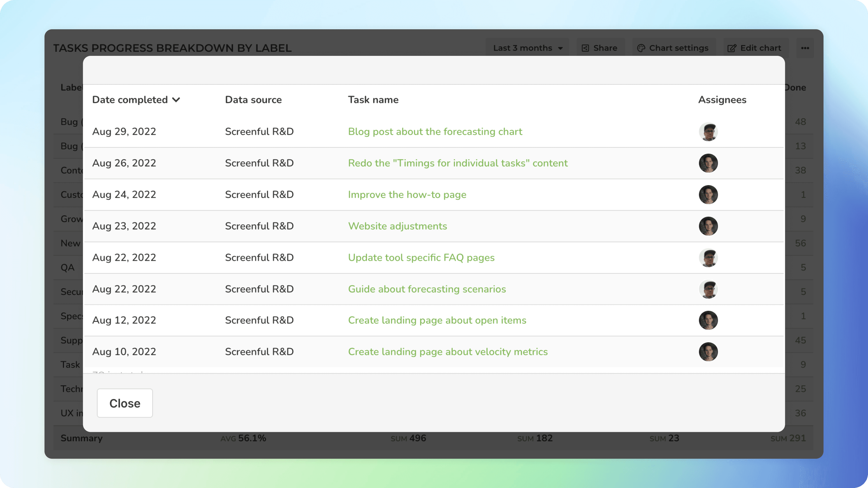
Task: Open 'Website adjustments' task link
Action: (x=397, y=226)
